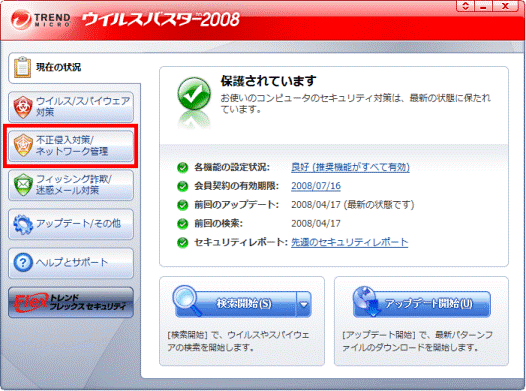The height and width of the screenshot is (391, 526).
Task: Click the up-down arrows button in the title bar
Action: (465, 6)
